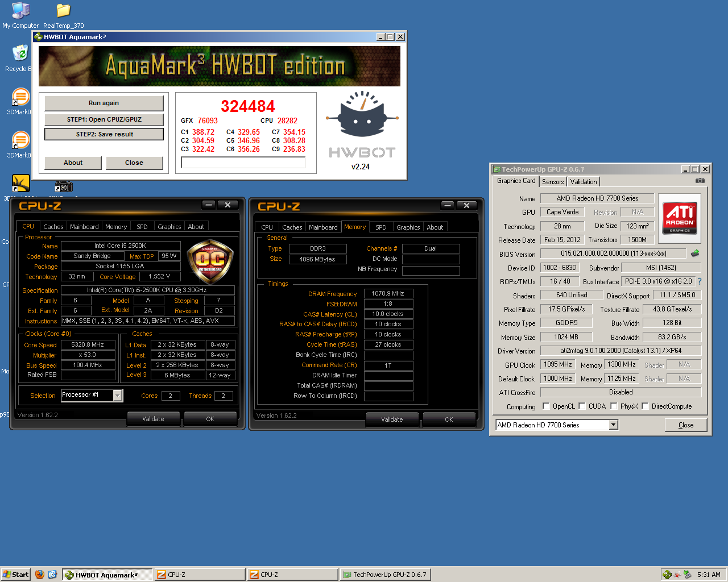The width and height of the screenshot is (728, 582).
Task: Open the Start menu
Action: (15, 575)
